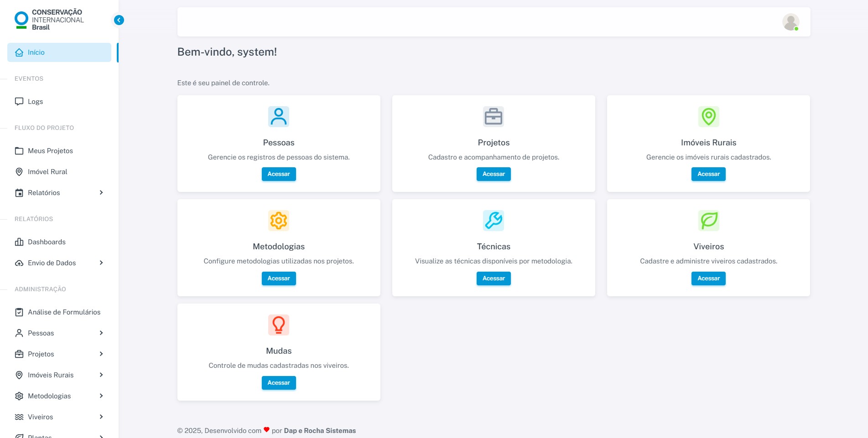Open Dashboards from the sidebar

(x=59, y=242)
